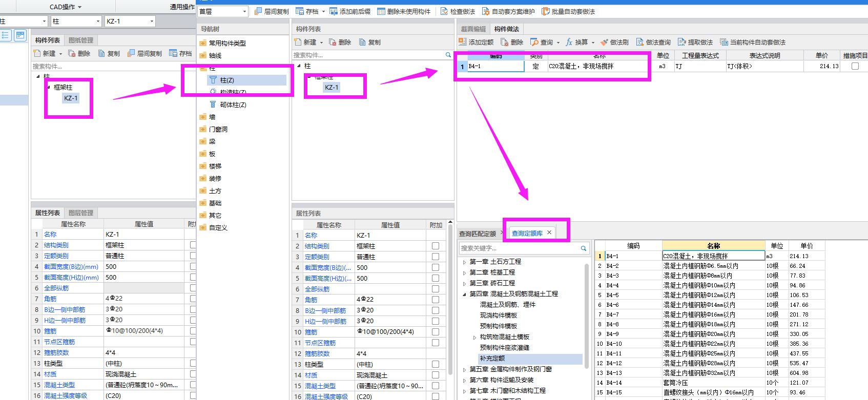This screenshot has height=400, width=868.
Task: Click 删除 in the middle 构件列表 panel
Action: coord(340,42)
